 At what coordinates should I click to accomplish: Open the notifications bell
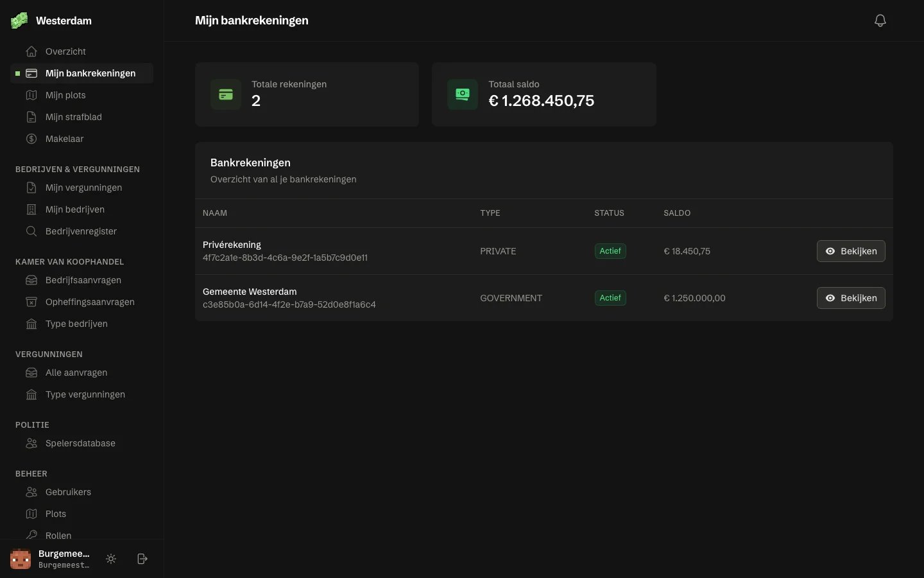[x=880, y=21]
